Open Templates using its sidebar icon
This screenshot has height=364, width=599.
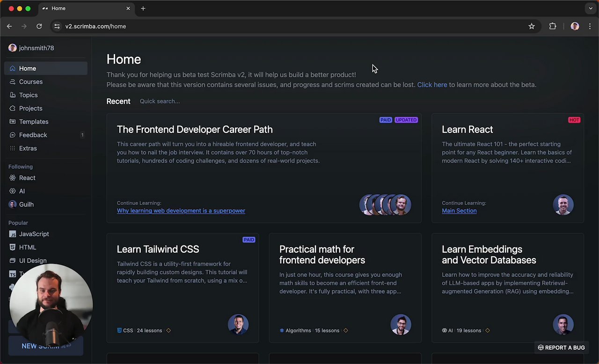13,122
